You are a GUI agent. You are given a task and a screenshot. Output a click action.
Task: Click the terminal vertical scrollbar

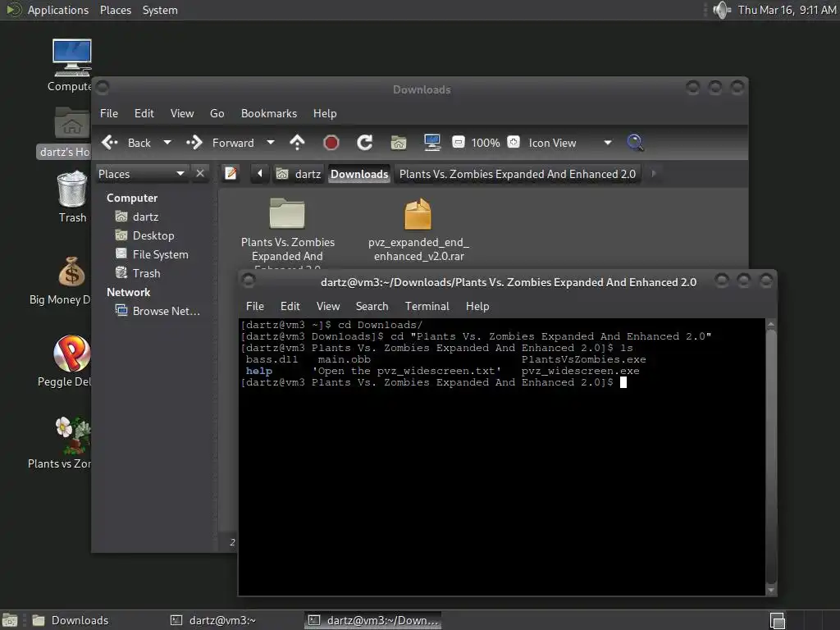pos(771,457)
